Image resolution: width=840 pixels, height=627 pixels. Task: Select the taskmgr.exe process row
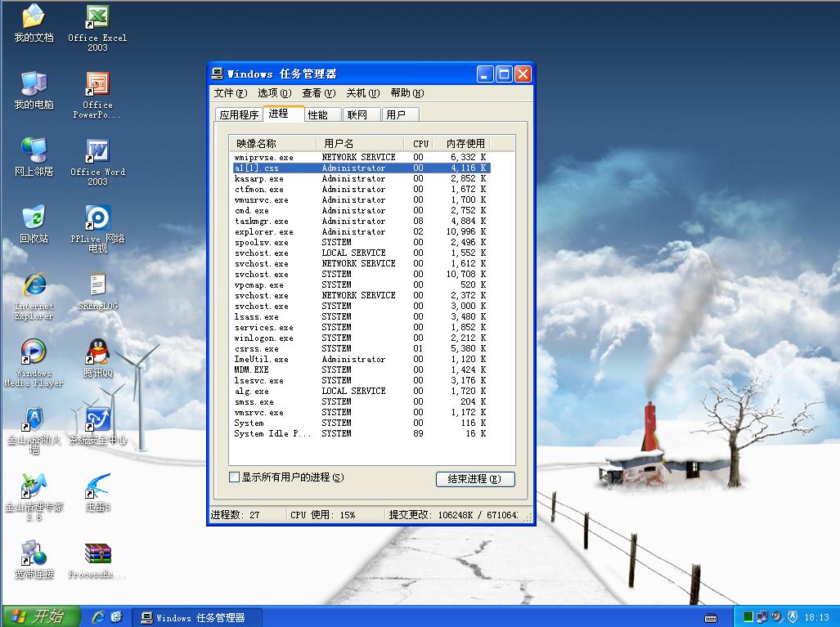[x=361, y=222]
